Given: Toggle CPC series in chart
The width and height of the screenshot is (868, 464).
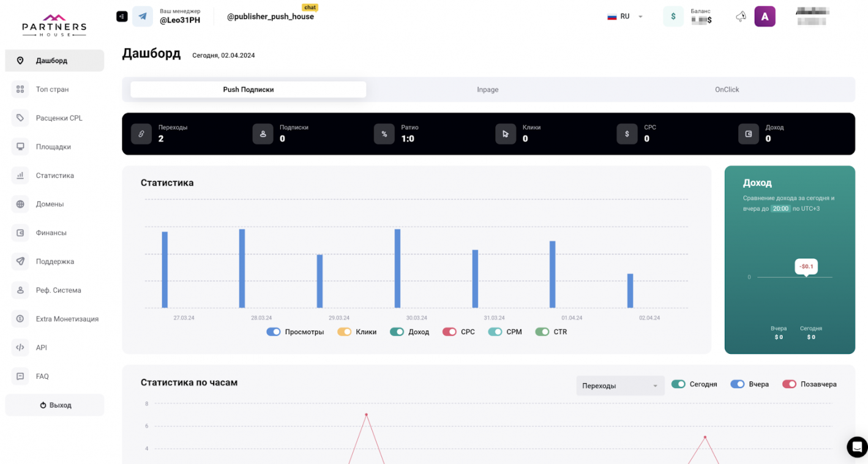Looking at the screenshot, I should (x=449, y=332).
